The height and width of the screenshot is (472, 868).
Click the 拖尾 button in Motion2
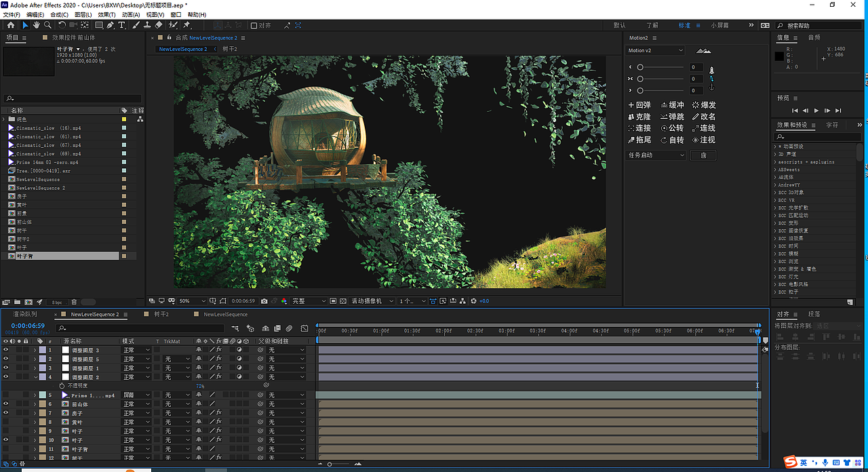pyautogui.click(x=639, y=140)
